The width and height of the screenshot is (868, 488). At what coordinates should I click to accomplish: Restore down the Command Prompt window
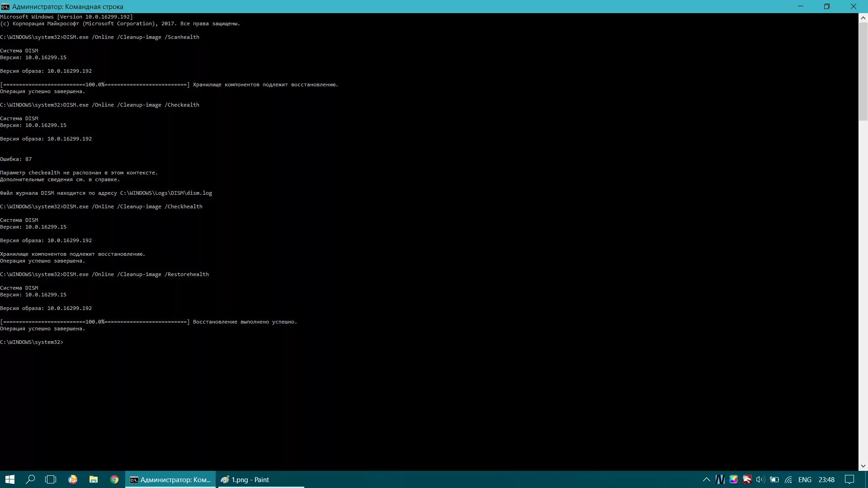pyautogui.click(x=827, y=6)
